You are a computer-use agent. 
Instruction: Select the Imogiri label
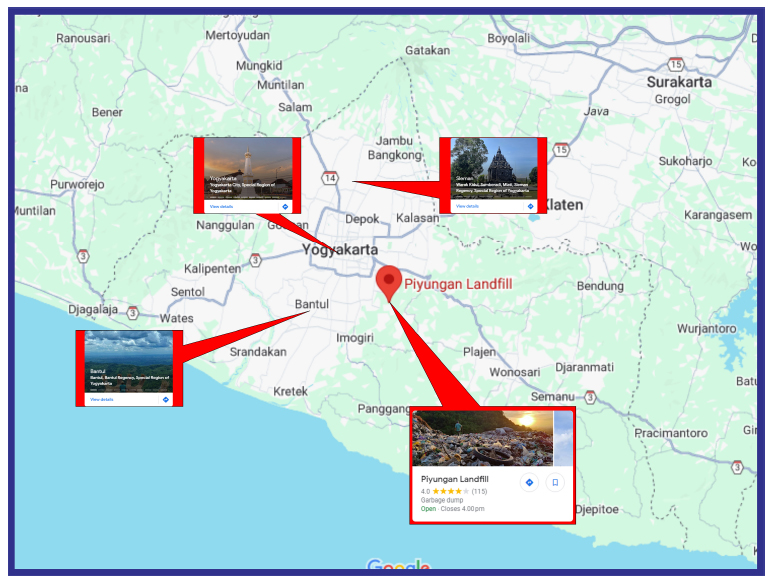pos(355,338)
